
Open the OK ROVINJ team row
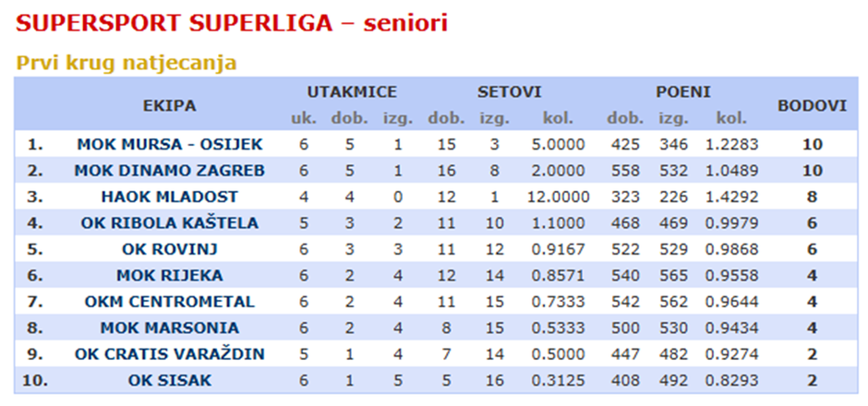[170, 249]
